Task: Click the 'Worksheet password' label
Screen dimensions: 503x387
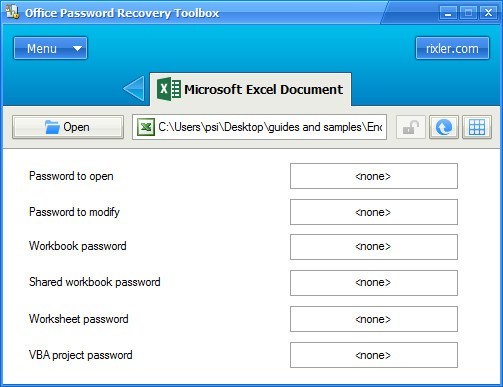Action: tap(79, 319)
